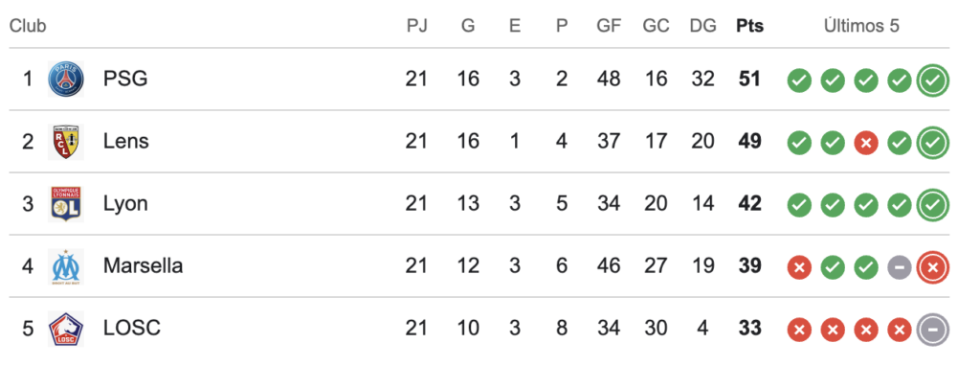Image resolution: width=980 pixels, height=389 pixels.
Task: Select the LOSC team name
Action: [x=131, y=328]
